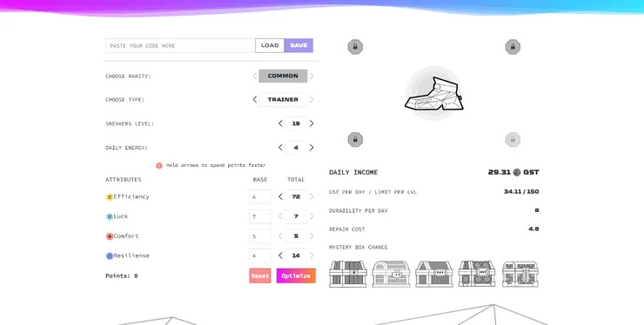Increase Efficiency total points
This screenshot has height=325, width=644.
point(312,197)
